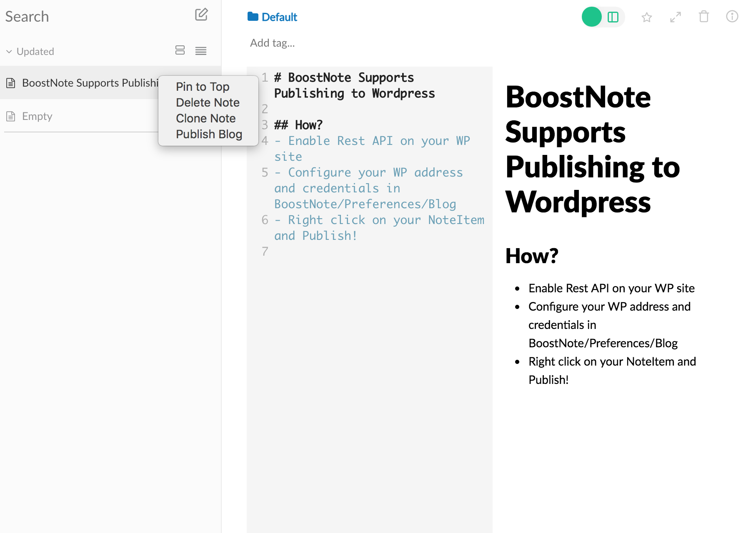The height and width of the screenshot is (533, 756).
Task: Expand editor to fullscreen
Action: pos(675,17)
